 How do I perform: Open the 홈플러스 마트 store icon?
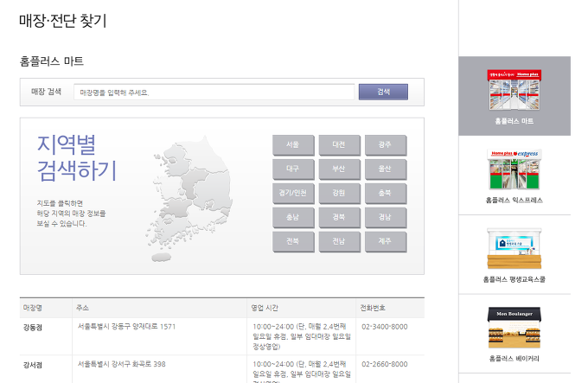(514, 90)
